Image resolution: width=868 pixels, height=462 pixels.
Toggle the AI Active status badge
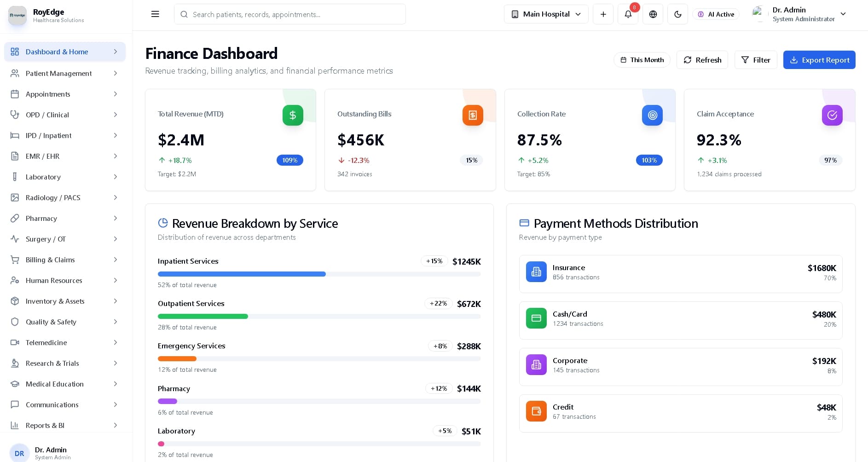716,14
